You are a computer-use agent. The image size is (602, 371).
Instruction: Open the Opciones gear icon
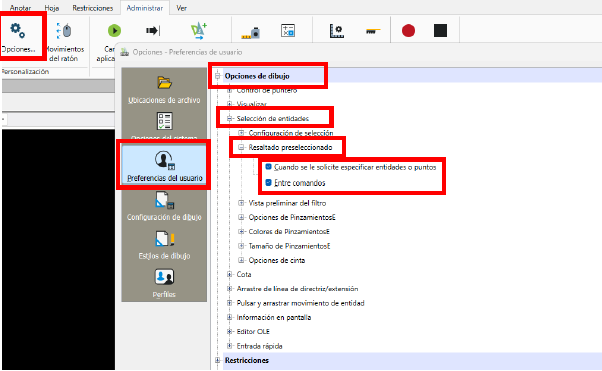17,30
